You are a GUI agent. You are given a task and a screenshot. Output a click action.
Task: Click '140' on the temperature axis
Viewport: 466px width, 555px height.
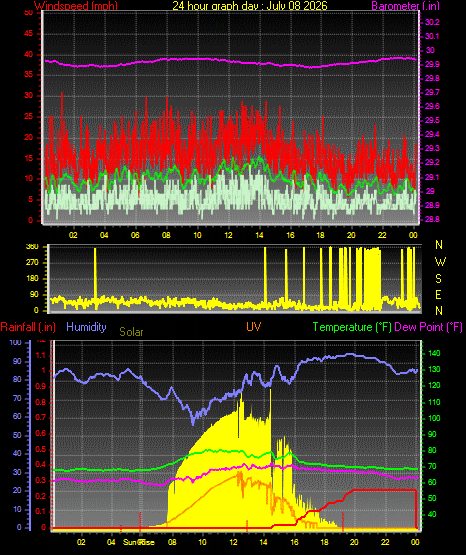(434, 353)
